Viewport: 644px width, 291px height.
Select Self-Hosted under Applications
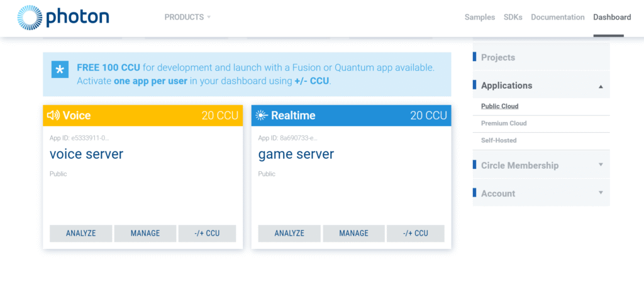point(498,140)
